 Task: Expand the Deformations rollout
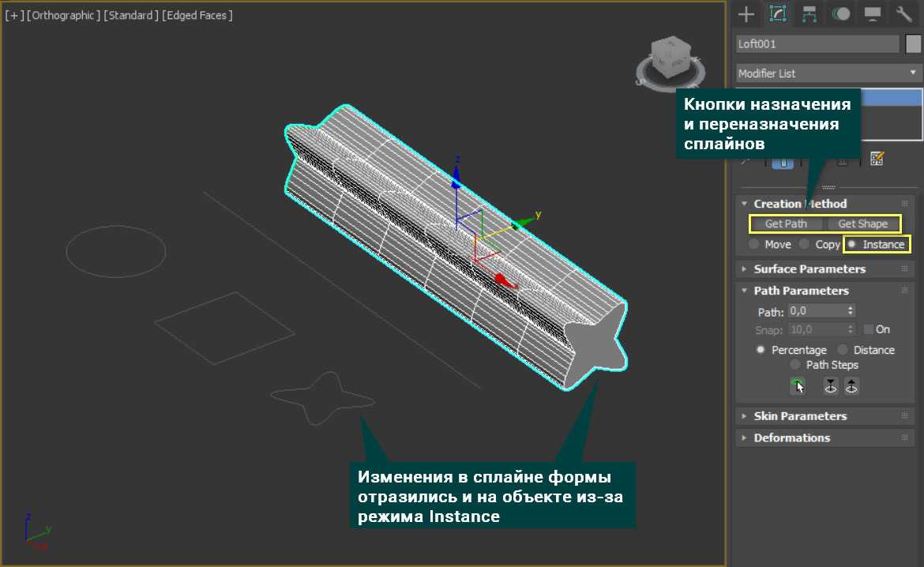tap(791, 437)
